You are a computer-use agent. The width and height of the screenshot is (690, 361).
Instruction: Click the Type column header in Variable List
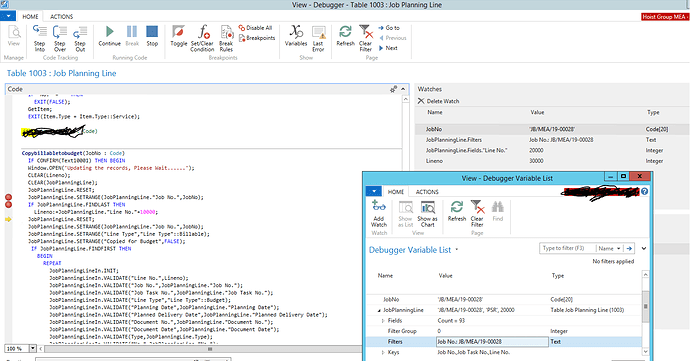click(x=558, y=276)
